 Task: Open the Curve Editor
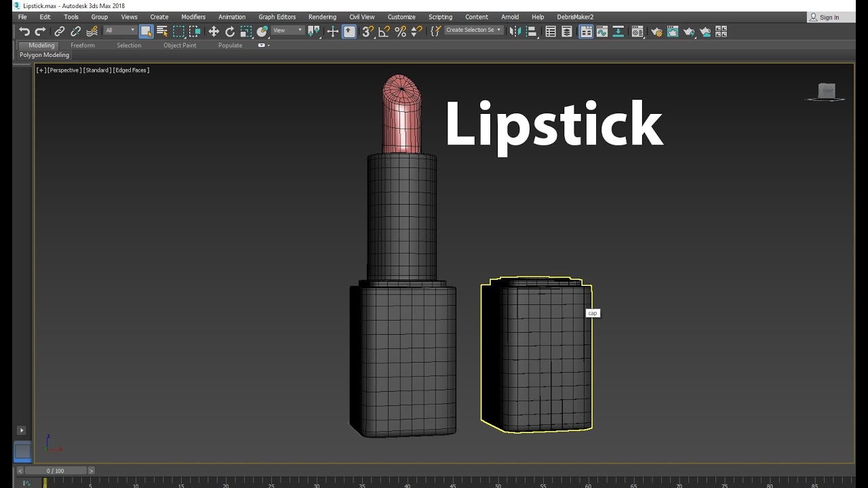pyautogui.click(x=602, y=31)
